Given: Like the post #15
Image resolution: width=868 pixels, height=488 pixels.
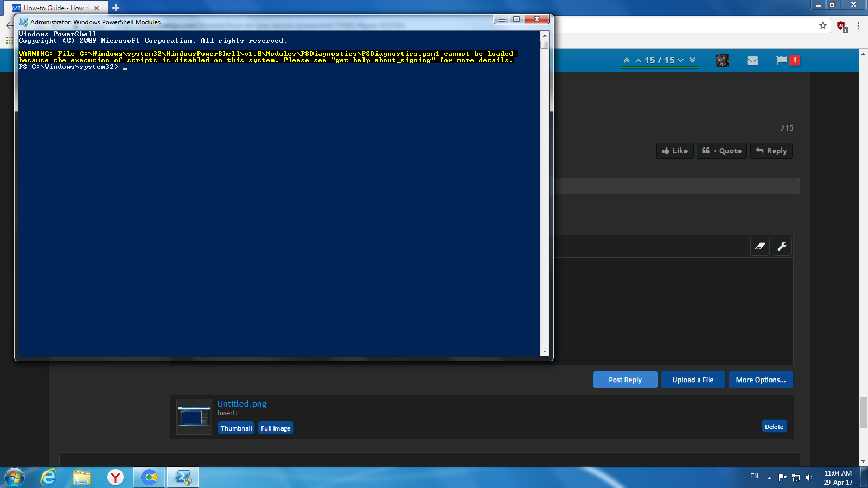Looking at the screenshot, I should pyautogui.click(x=675, y=151).
